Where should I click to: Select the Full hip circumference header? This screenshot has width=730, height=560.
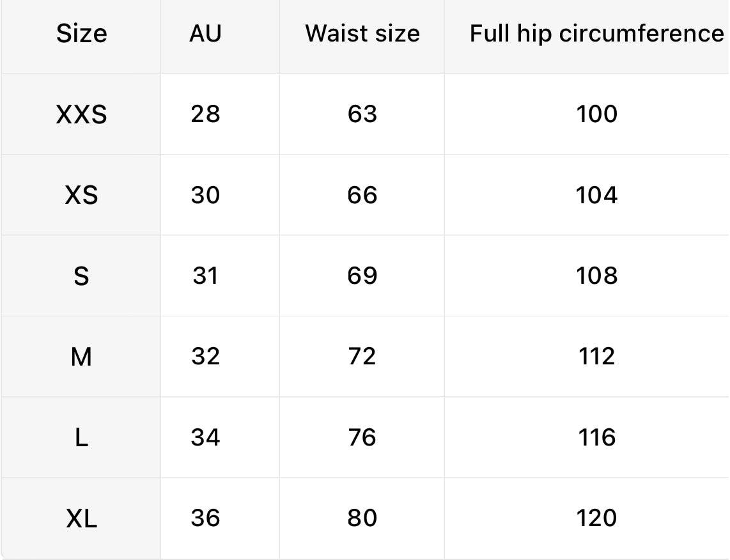[x=596, y=33]
